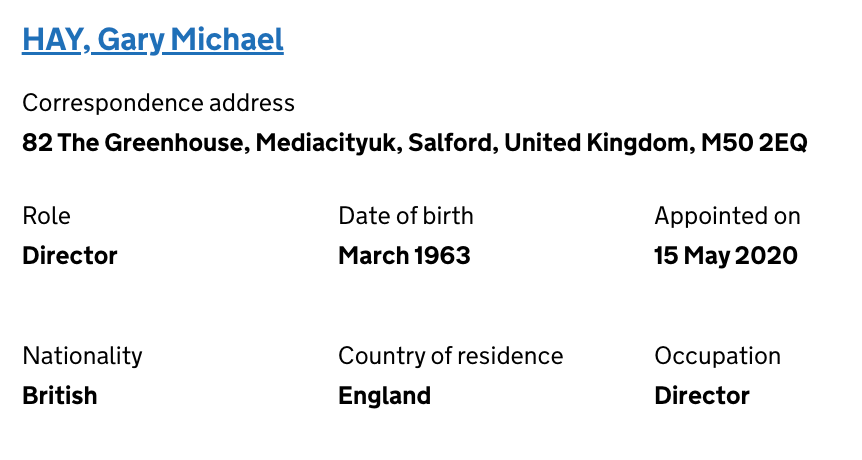Viewport: 862px width, 460px height.
Task: Click the British nationality value
Action: (60, 396)
